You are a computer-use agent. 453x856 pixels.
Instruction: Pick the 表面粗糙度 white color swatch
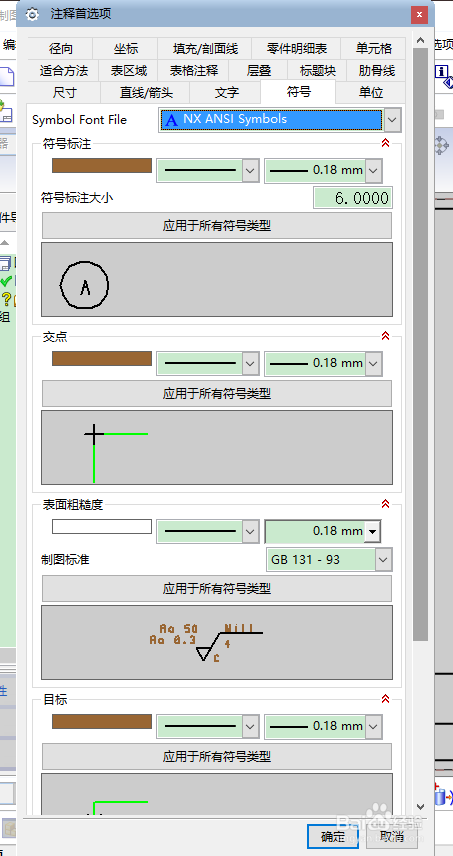coord(102,526)
